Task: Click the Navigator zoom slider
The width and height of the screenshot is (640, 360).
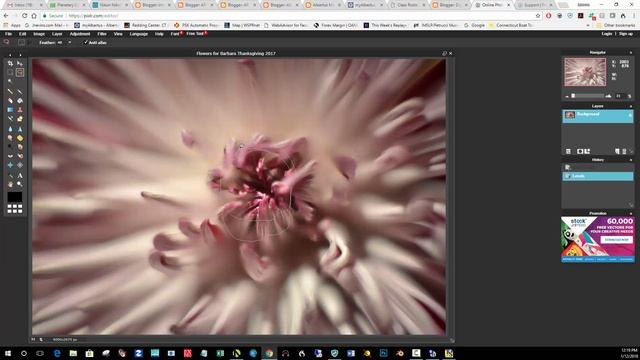Action: [x=587, y=96]
